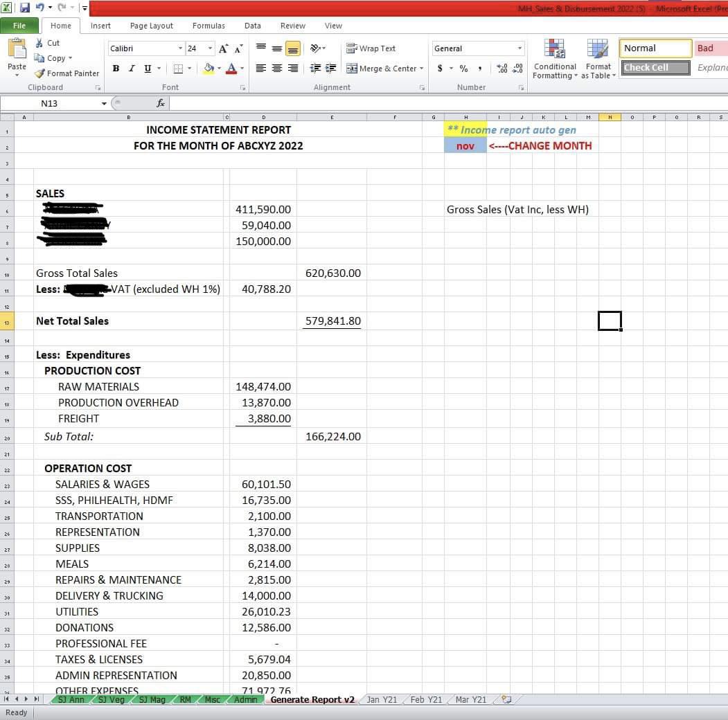The height and width of the screenshot is (720, 728).
Task: Open the General number format dropdown
Action: click(x=520, y=48)
